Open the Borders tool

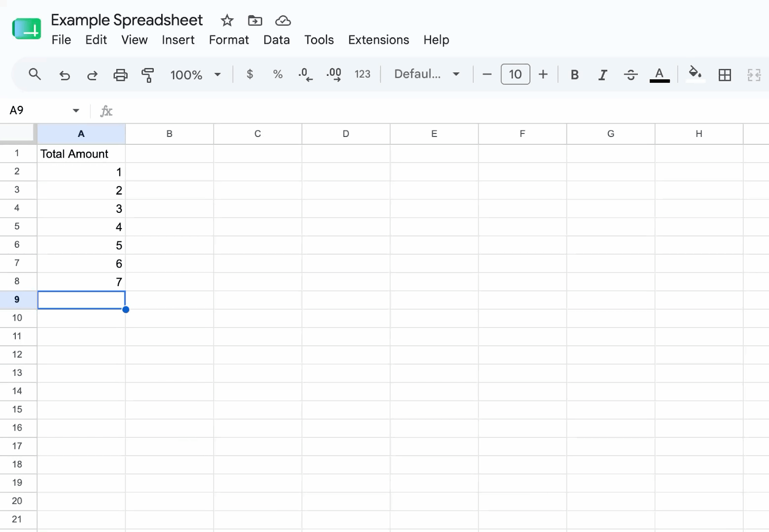725,75
